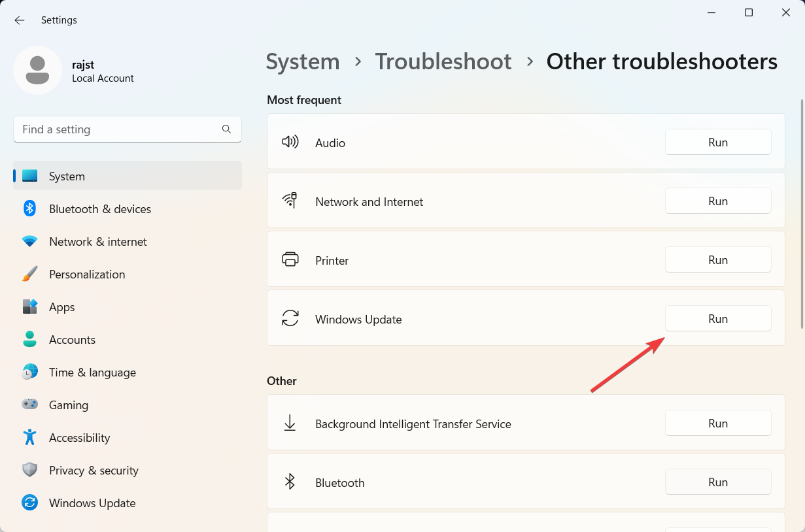805x532 pixels.
Task: Click the Bluetooth & devices sidebar icon
Action: pos(30,208)
